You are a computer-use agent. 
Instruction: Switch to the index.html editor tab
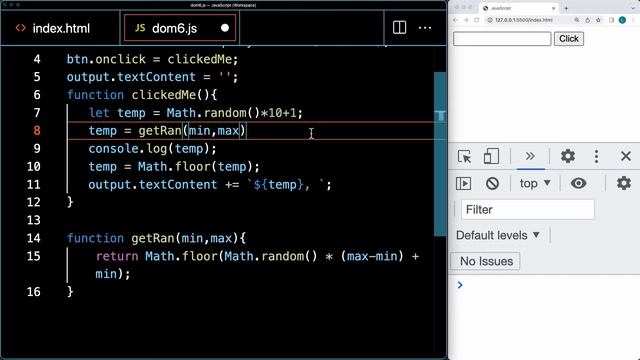click(60, 28)
